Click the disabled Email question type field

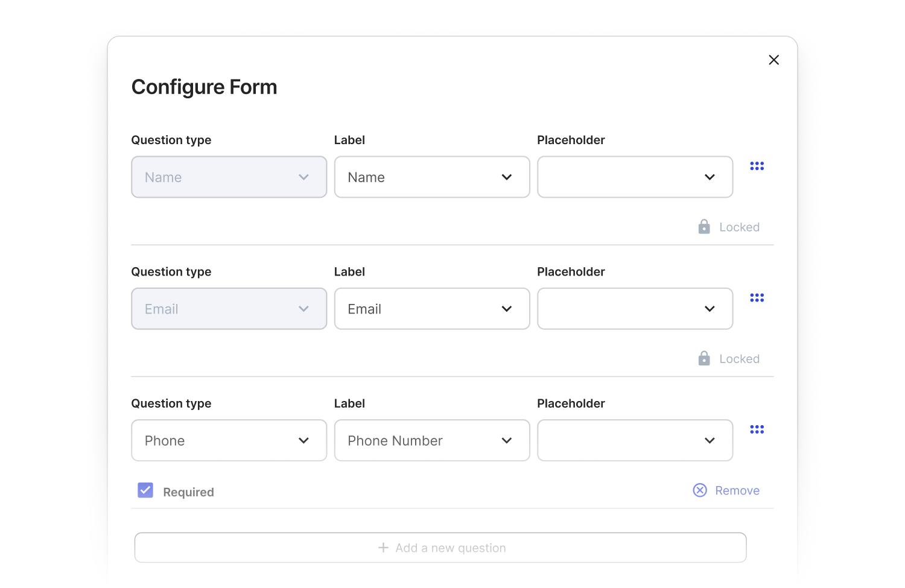tap(229, 309)
